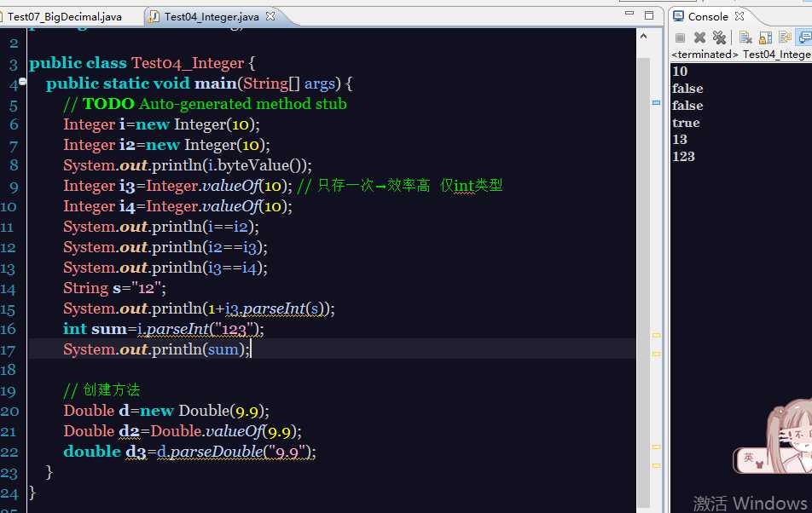Toggle Scroll Lock in Console
The image size is (812, 513).
click(765, 37)
